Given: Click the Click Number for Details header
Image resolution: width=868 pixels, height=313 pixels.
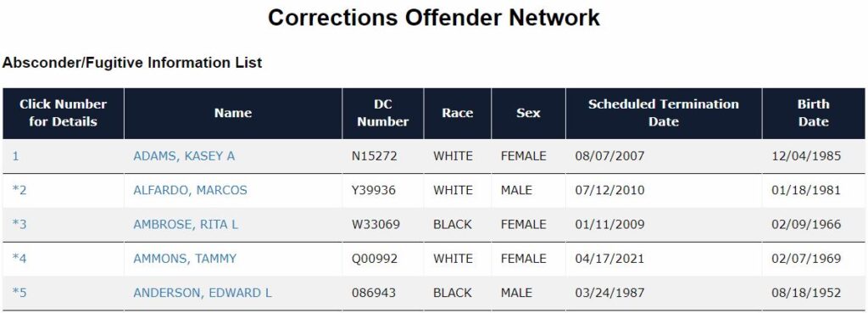Looking at the screenshot, I should coord(63,113).
